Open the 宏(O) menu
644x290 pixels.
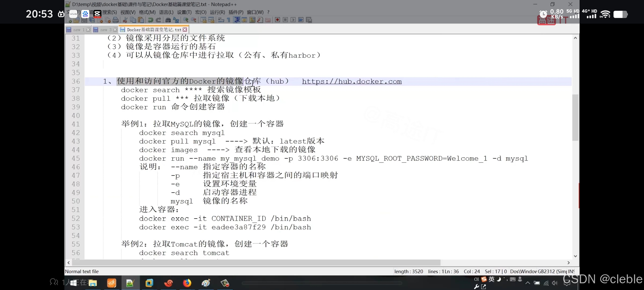200,12
